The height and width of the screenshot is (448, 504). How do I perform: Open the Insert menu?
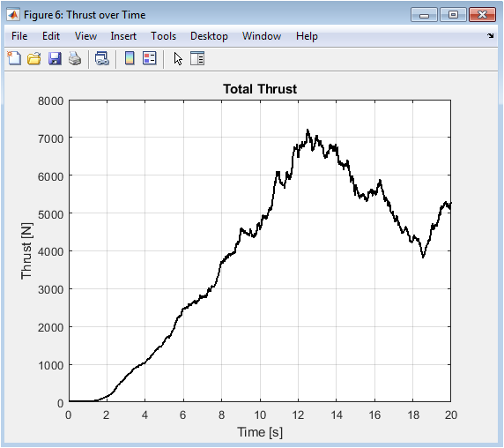(123, 36)
